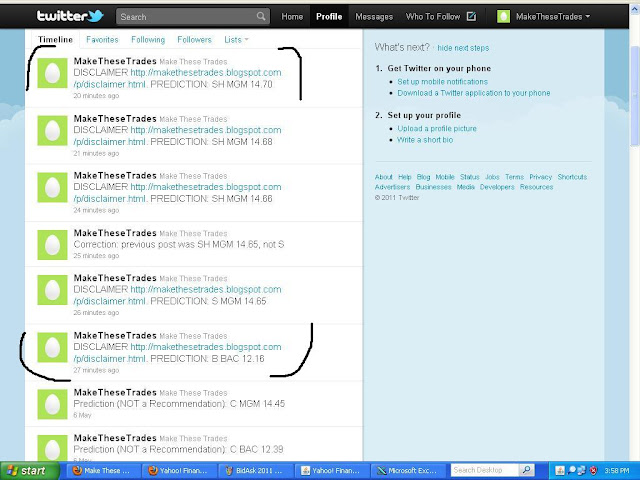Click hide next steps link

463,48
